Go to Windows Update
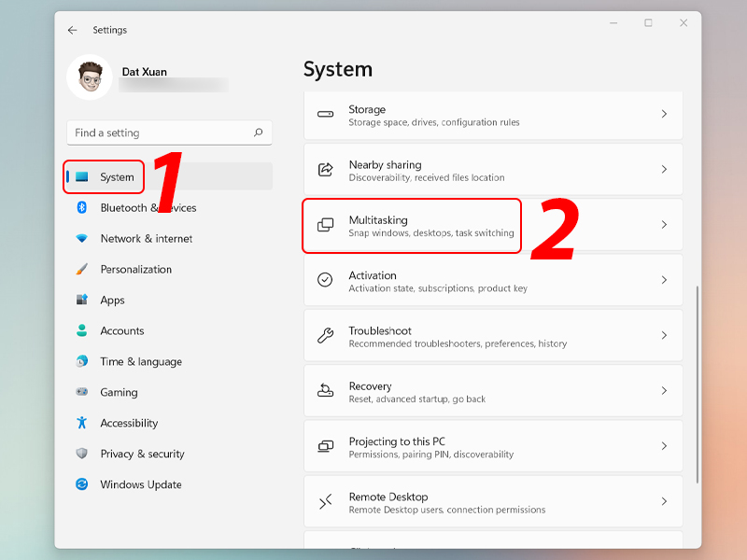This screenshot has width=747, height=560. point(169,484)
